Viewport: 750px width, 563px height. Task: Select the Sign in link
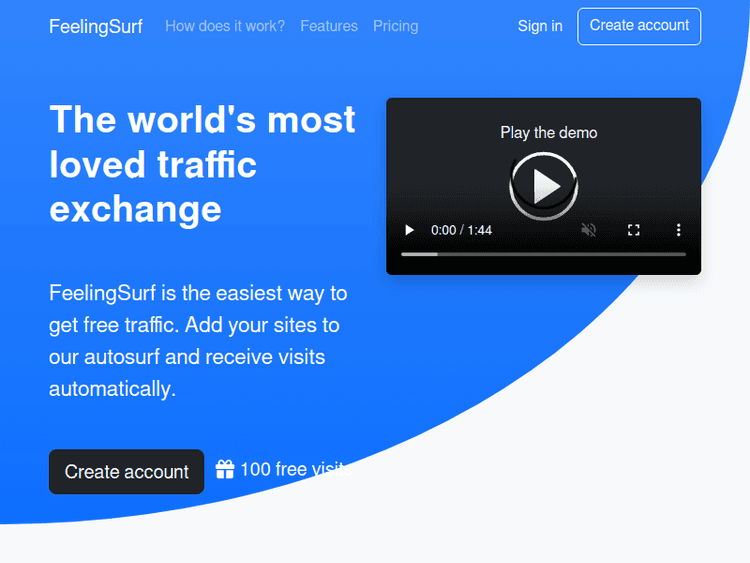pyautogui.click(x=540, y=26)
